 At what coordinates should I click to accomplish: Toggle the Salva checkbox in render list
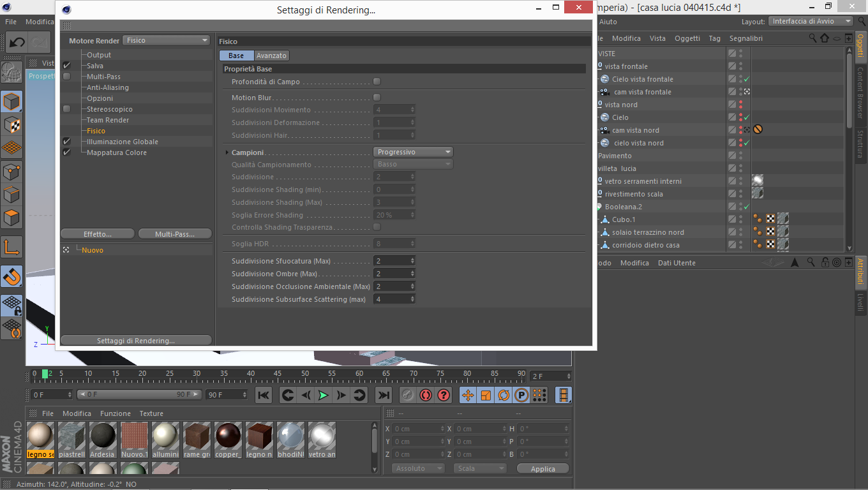(x=67, y=66)
